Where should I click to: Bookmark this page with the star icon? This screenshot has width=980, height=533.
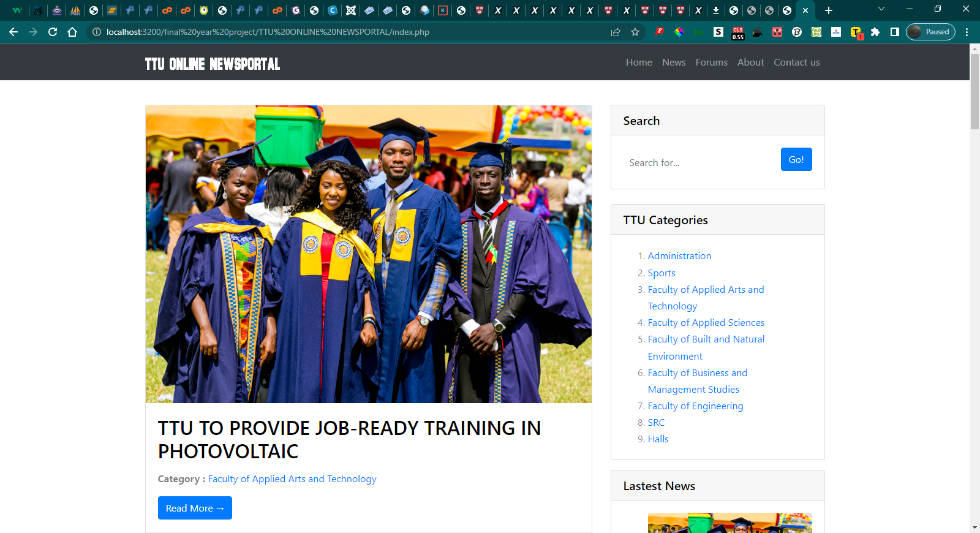click(635, 32)
